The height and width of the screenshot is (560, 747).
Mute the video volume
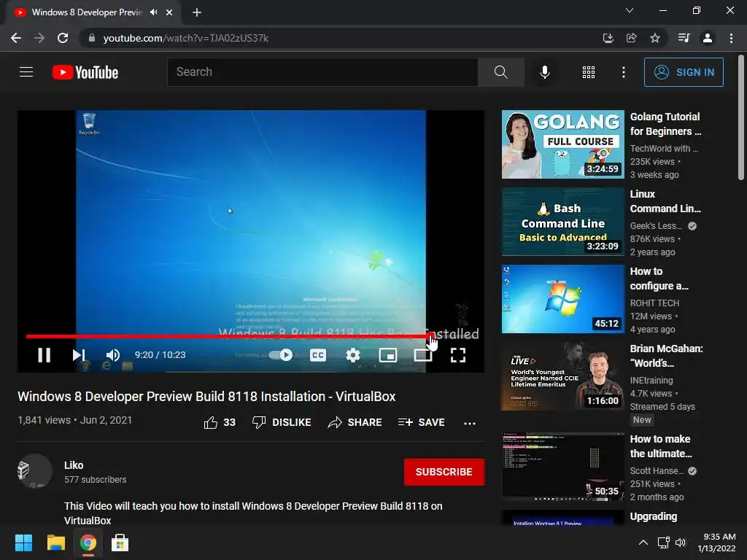pyautogui.click(x=113, y=355)
